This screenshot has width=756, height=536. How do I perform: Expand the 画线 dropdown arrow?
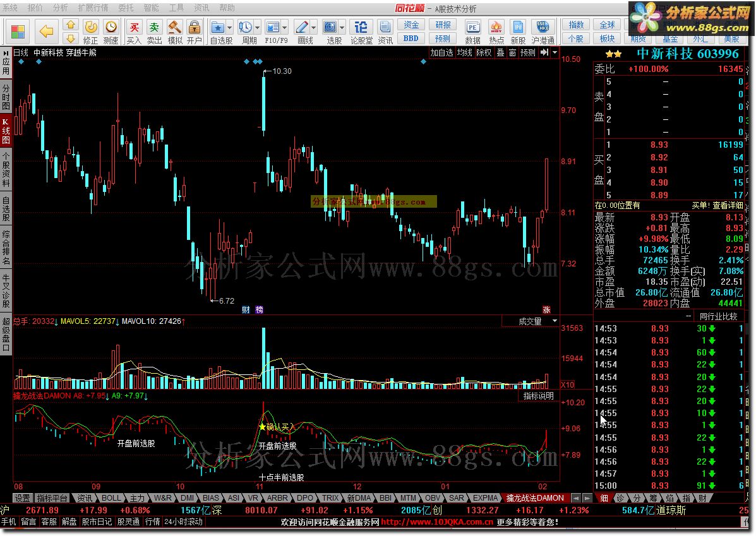click(x=313, y=28)
